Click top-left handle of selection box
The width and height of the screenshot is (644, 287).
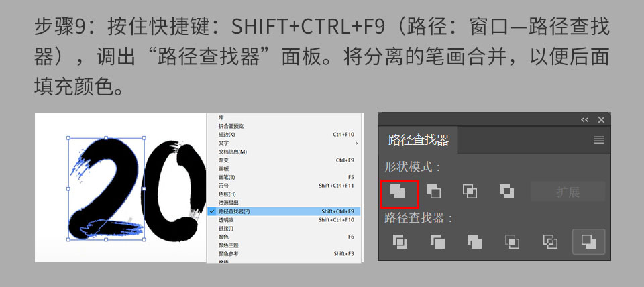tap(68, 138)
